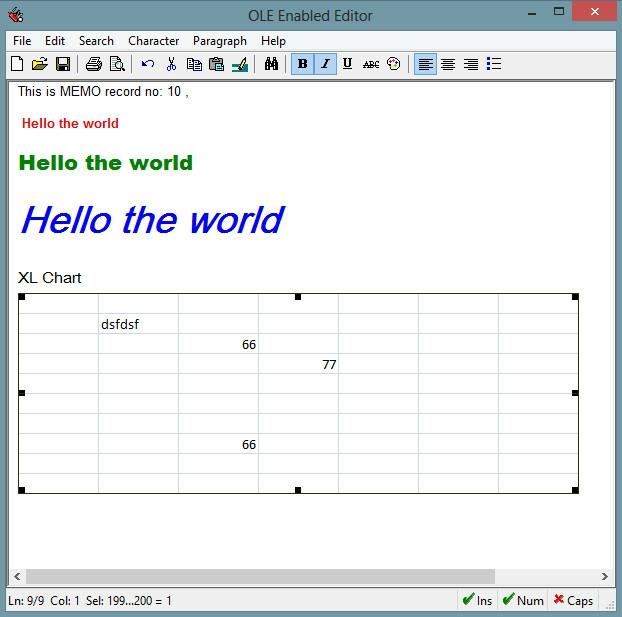Save the document with the floppy disk icon
622x617 pixels.
[x=62, y=64]
